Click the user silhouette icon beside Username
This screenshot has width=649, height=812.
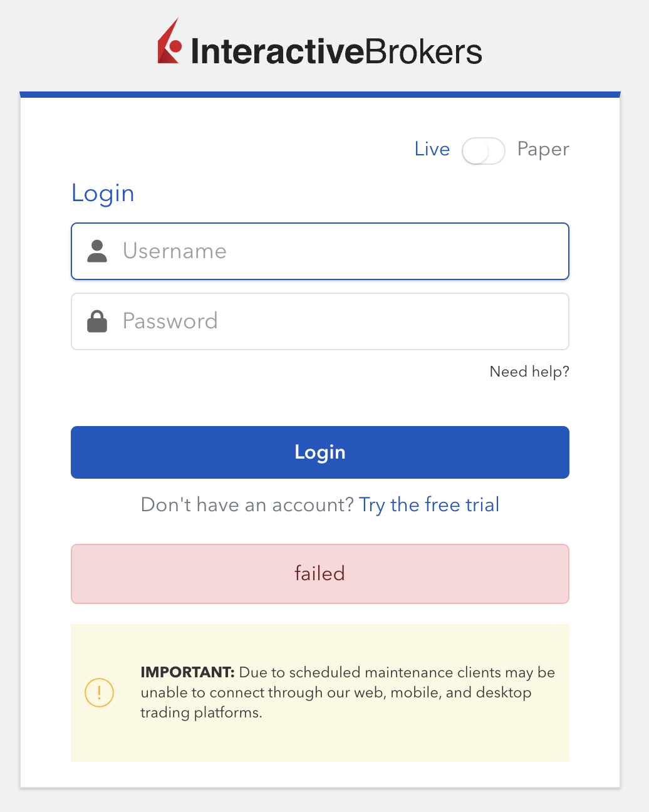tap(97, 251)
